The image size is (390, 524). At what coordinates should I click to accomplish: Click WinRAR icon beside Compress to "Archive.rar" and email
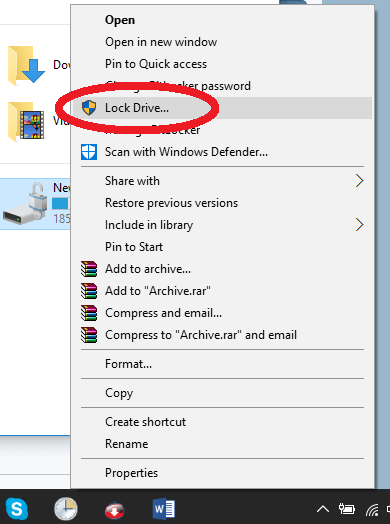click(x=89, y=335)
